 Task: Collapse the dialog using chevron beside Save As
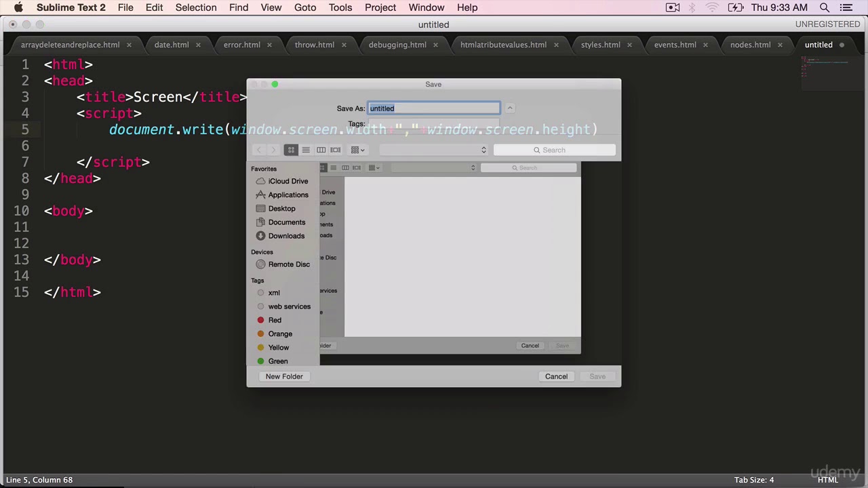point(510,108)
